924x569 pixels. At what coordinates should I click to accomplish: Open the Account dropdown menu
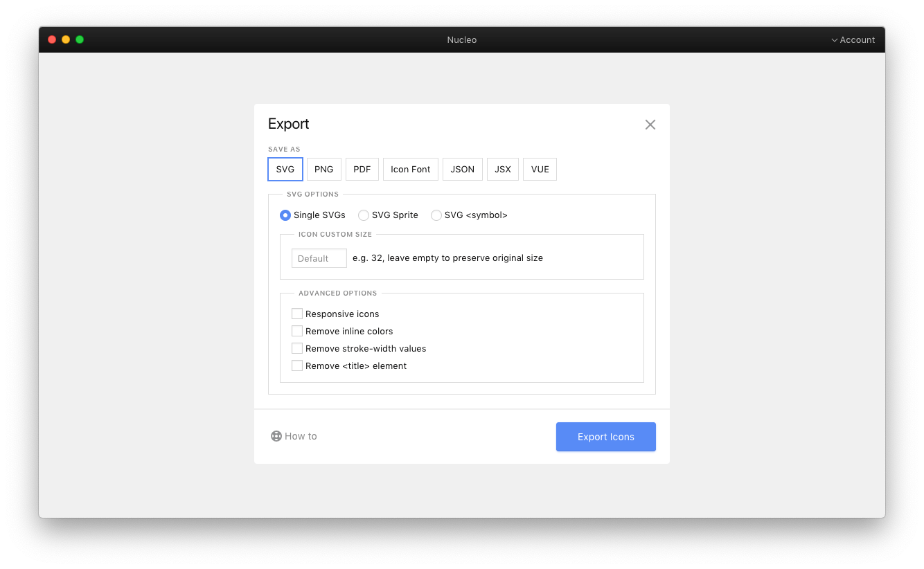click(x=853, y=40)
